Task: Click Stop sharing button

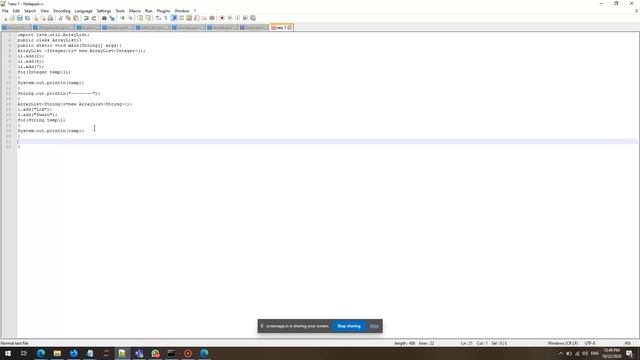Action: [349, 326]
